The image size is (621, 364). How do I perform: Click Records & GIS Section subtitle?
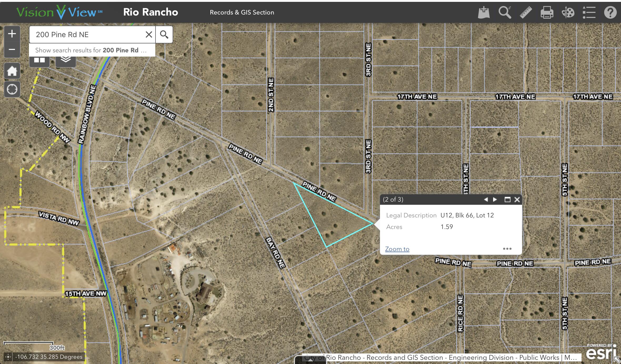tap(242, 12)
